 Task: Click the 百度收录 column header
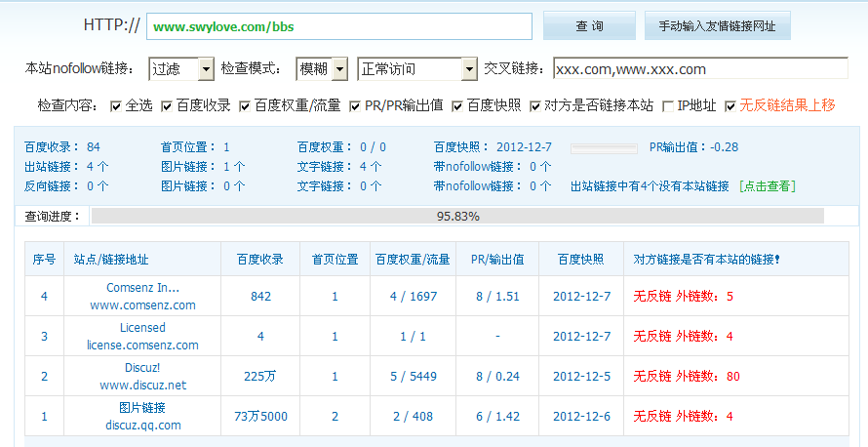tap(259, 260)
